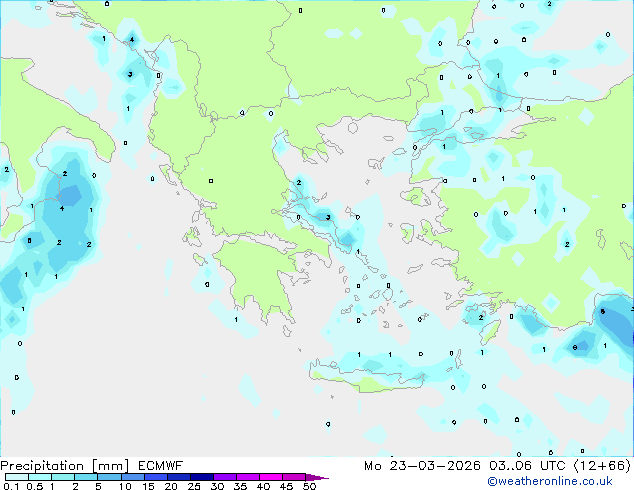
Task: Click the legend value "15"
Action: 148,486
